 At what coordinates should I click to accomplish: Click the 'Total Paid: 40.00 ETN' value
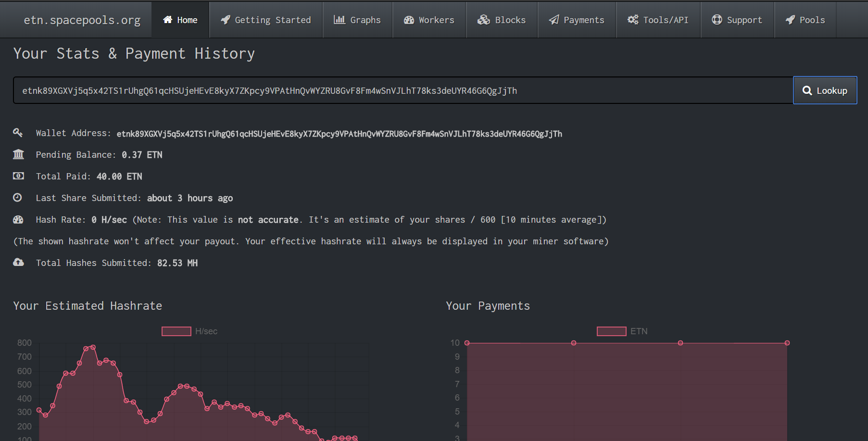119,176
